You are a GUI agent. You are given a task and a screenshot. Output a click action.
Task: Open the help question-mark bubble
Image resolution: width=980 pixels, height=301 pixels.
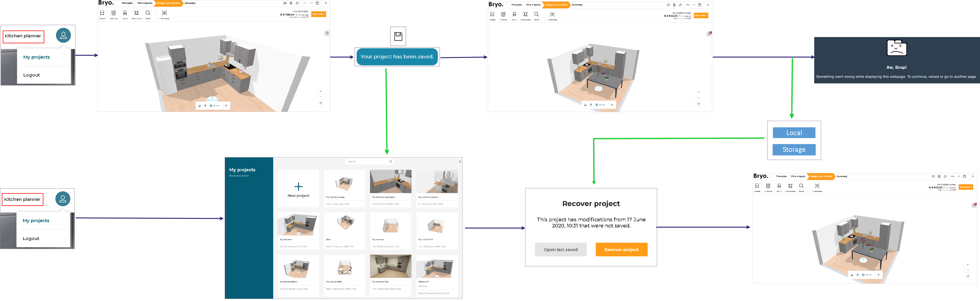coord(326,33)
